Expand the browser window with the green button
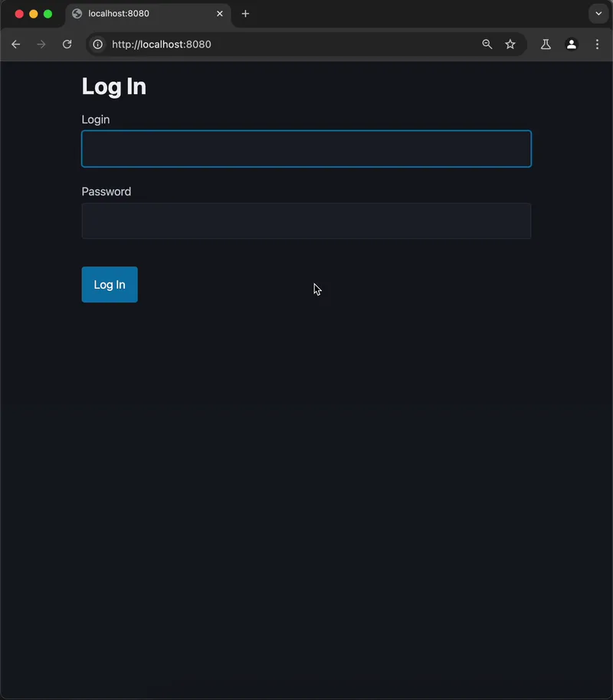This screenshot has height=700, width=613. pyautogui.click(x=47, y=13)
